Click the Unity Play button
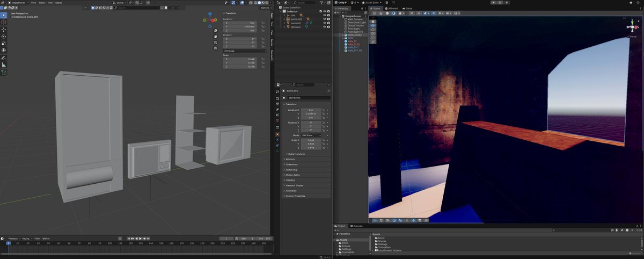Screen dimensions: 644x259 point(494,3)
